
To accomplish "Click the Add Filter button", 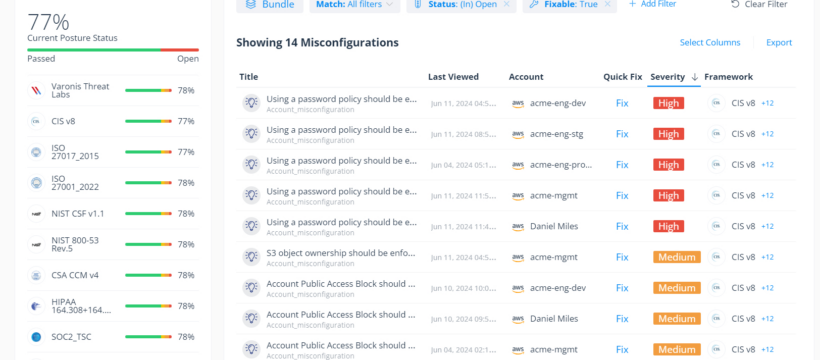I will [x=652, y=4].
